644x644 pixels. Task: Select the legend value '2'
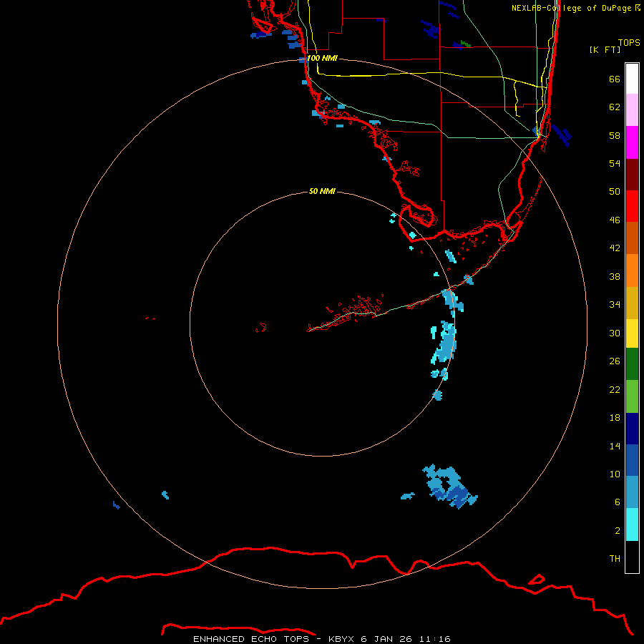(x=618, y=531)
